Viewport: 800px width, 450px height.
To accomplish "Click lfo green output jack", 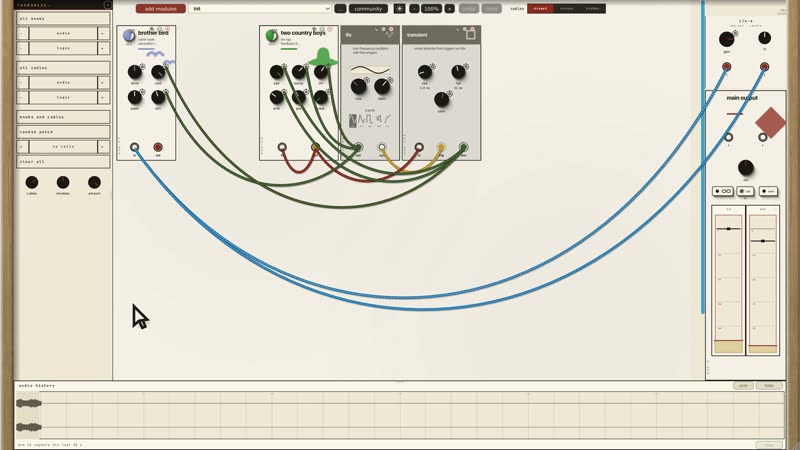I will click(358, 147).
